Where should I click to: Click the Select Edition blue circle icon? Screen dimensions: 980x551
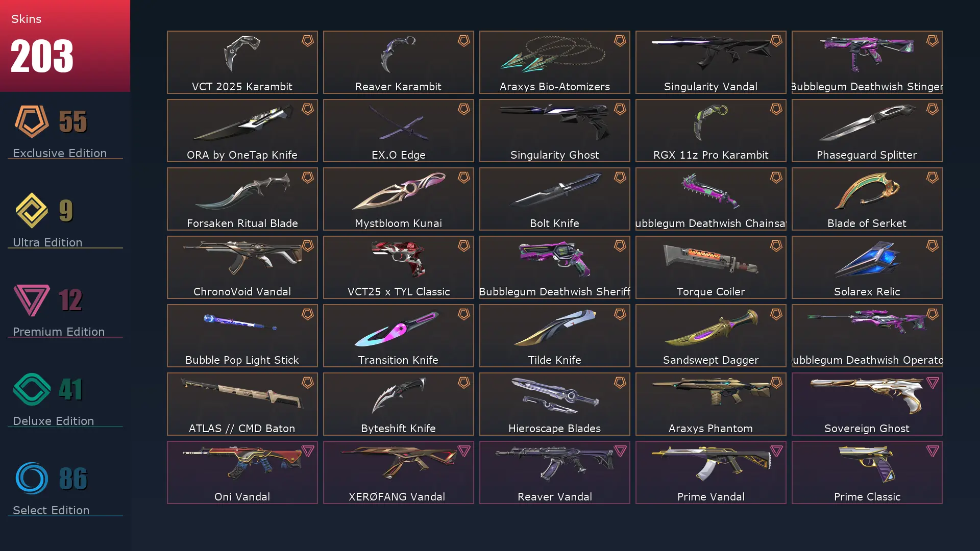point(32,479)
